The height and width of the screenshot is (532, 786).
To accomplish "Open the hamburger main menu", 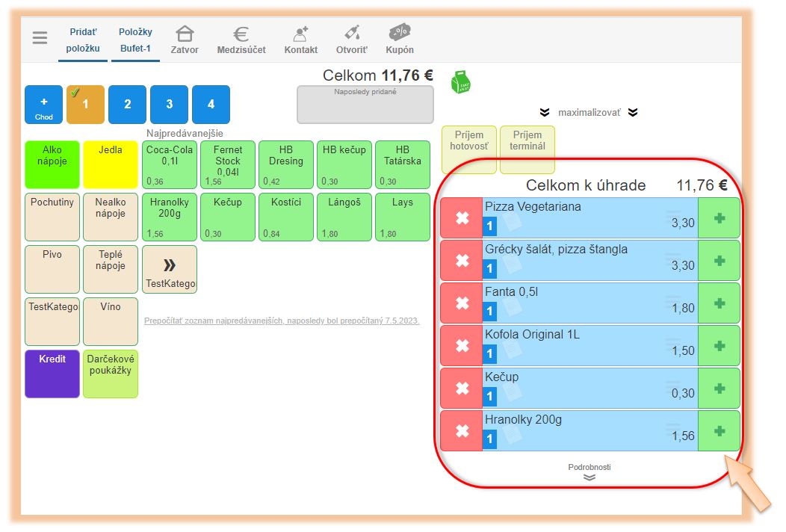I will (x=40, y=38).
